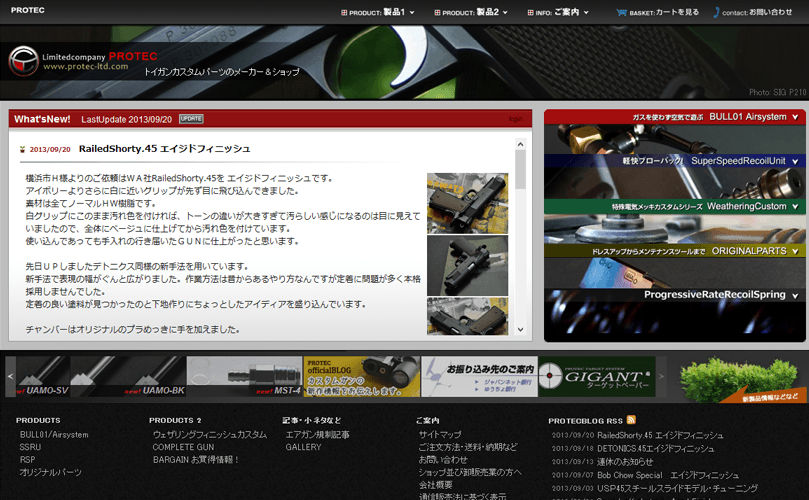Open the GALLERY link
This screenshot has height=500, width=809.
(x=303, y=447)
